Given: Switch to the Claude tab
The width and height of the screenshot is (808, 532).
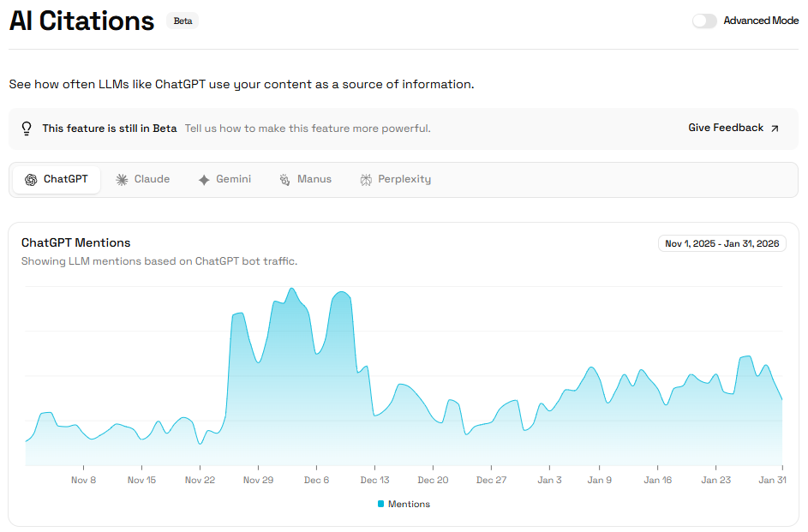Looking at the screenshot, I should coord(142,179).
